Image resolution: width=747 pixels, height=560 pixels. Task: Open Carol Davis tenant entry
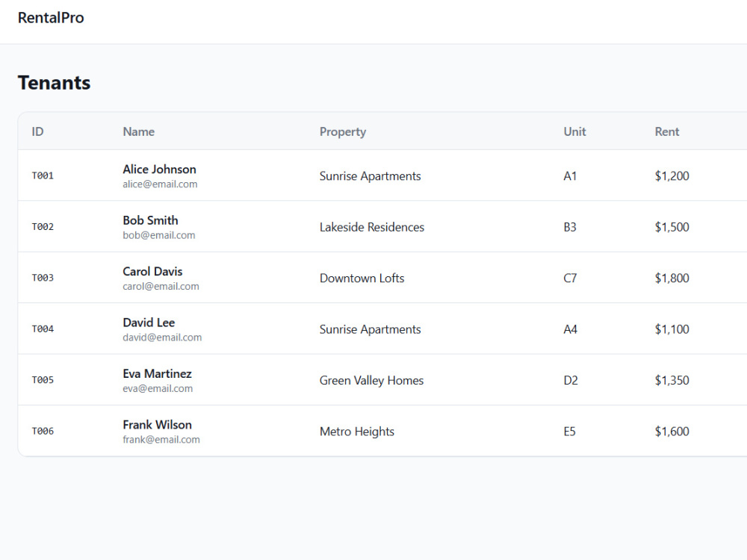382,278
